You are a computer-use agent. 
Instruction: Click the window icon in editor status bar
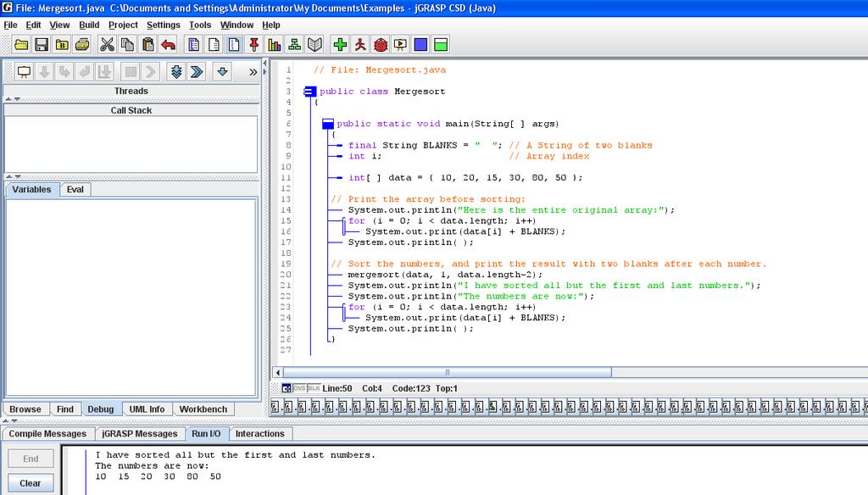coord(287,388)
